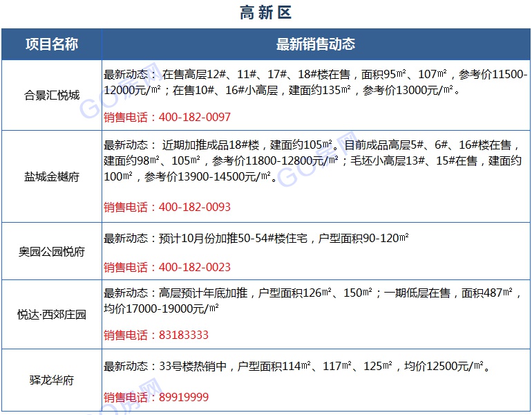The height and width of the screenshot is (415, 532).
Task: Click sales phone 89919999
Action: [184, 397]
